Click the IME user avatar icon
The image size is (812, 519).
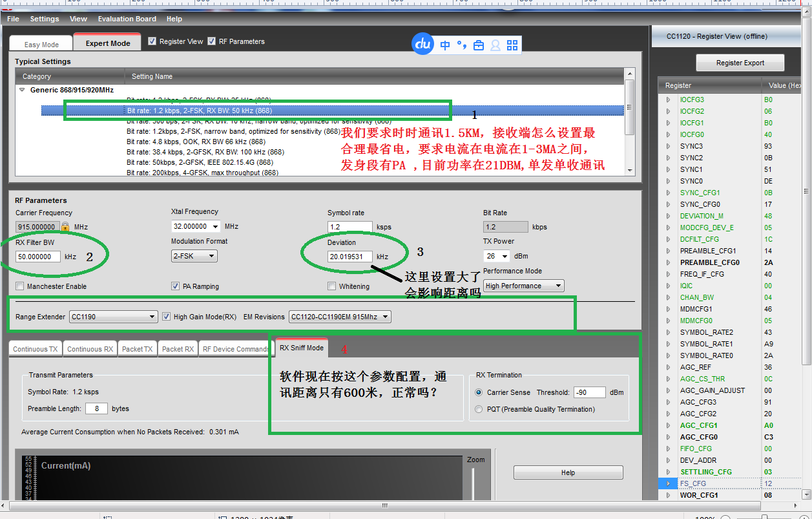point(495,45)
